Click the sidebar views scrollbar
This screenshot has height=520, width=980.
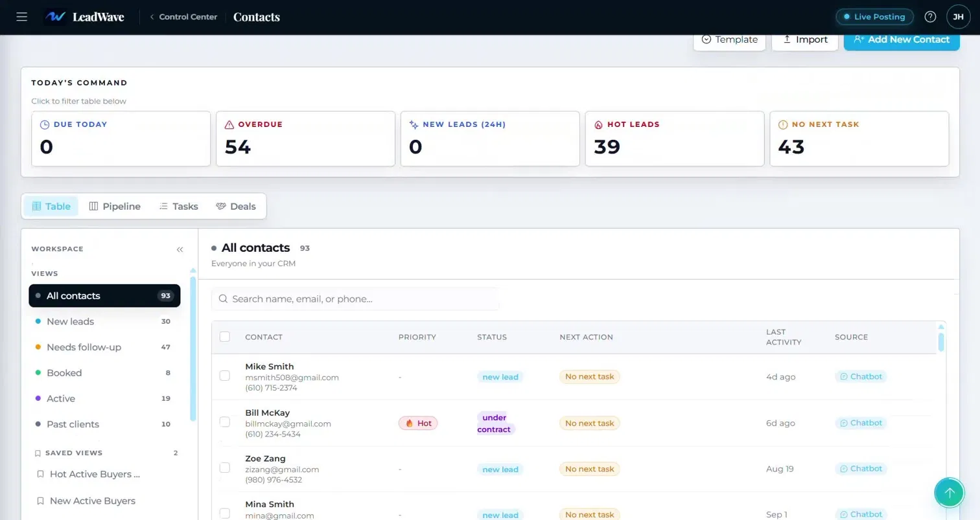[192, 348]
